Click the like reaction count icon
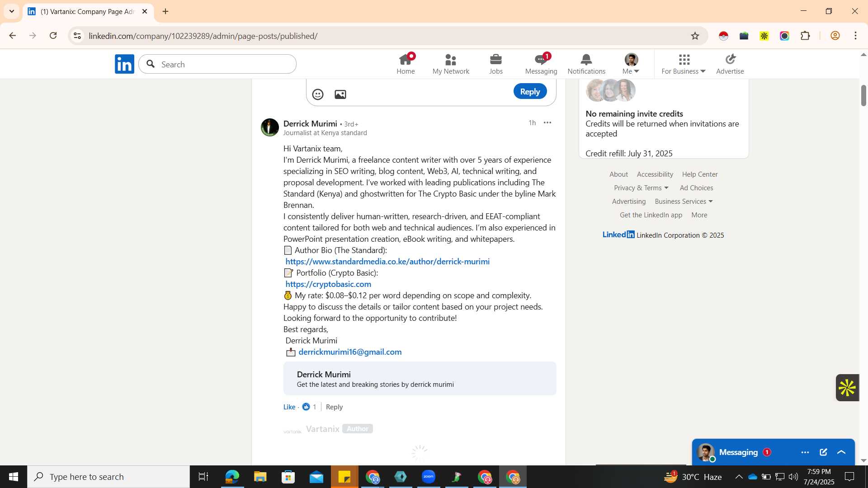868x488 pixels. (306, 407)
